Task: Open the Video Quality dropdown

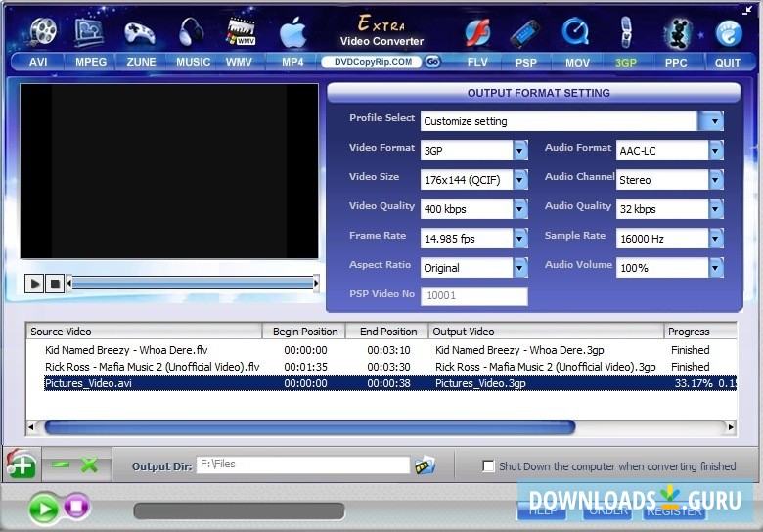Action: click(x=520, y=209)
